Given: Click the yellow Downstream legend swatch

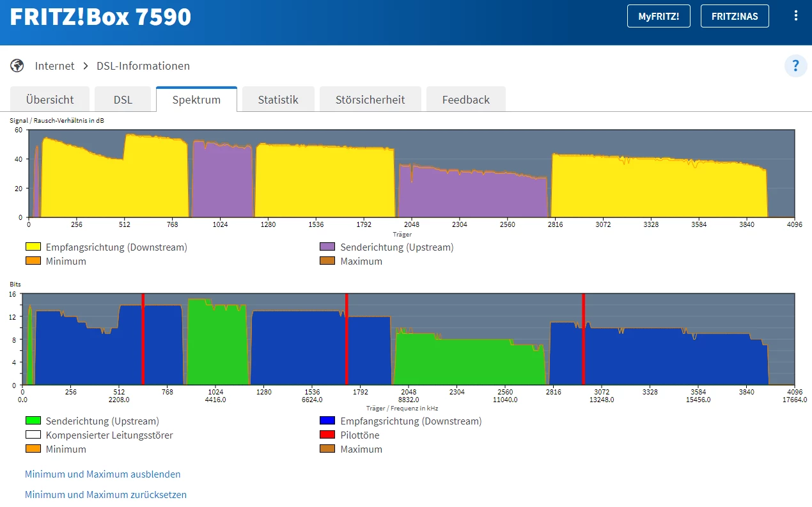Looking at the screenshot, I should click(33, 247).
